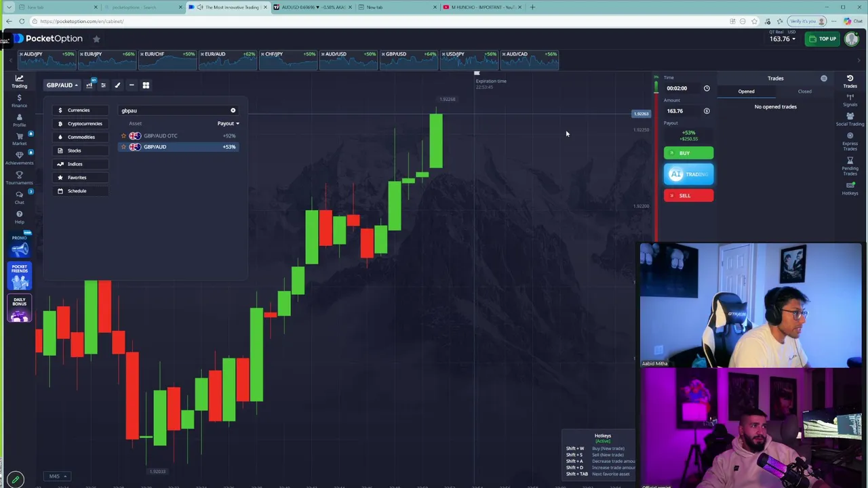Click the BUY button
Viewport: 868px width, 488px height.
point(688,153)
